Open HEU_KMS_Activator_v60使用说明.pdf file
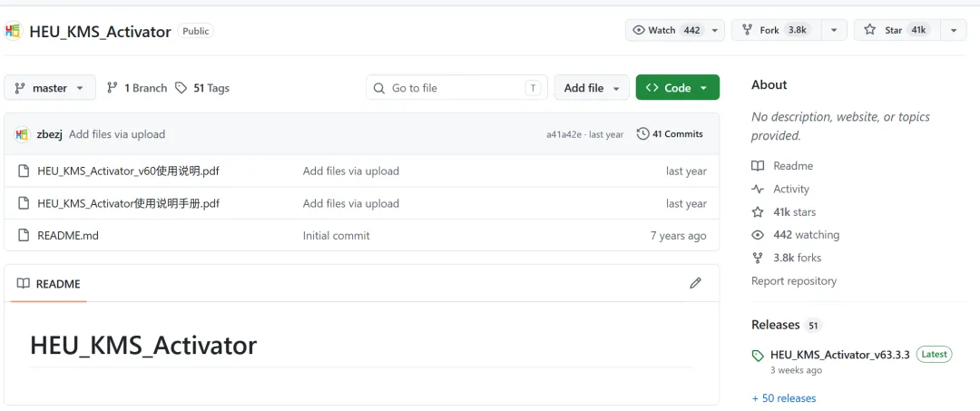The width and height of the screenshot is (980, 411). click(128, 171)
